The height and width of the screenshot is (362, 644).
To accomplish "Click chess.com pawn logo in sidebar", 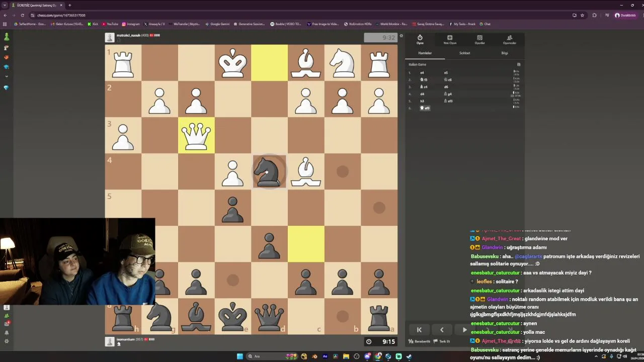I will coord(7,37).
